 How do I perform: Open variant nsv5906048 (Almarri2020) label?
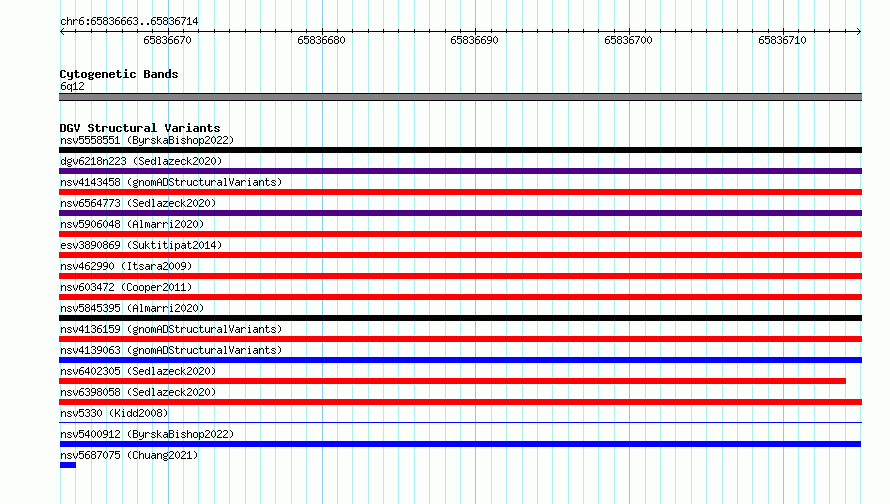click(132, 224)
